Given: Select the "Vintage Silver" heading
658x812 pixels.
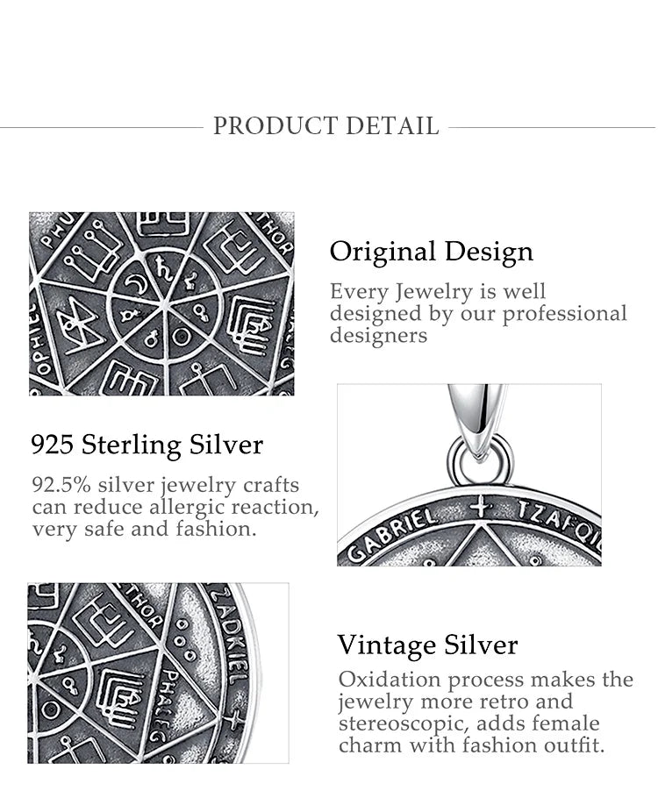Looking at the screenshot, I should 427,645.
